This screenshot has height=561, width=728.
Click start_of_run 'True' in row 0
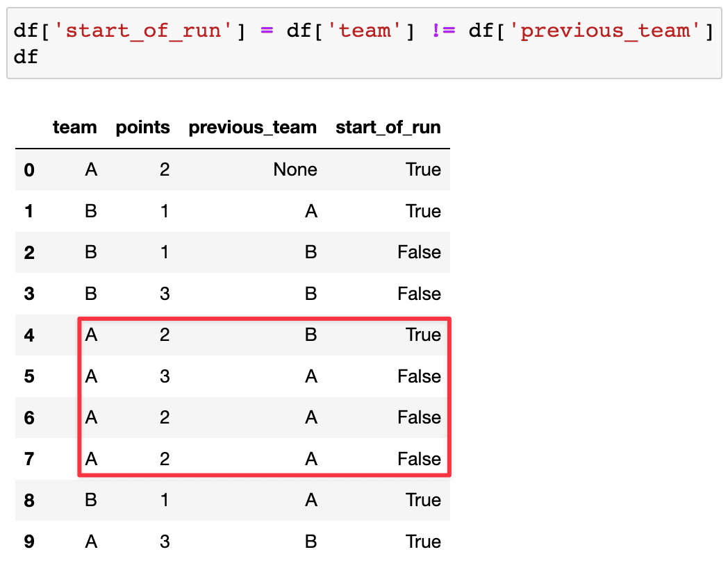click(x=423, y=169)
